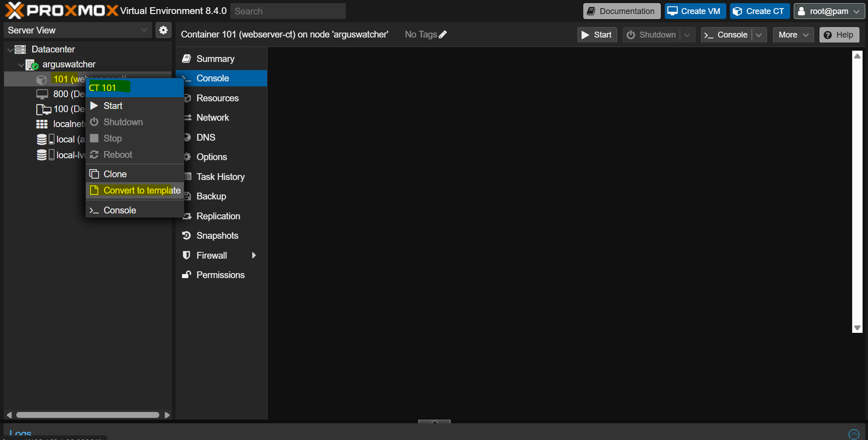
Task: Click the Help question mark icon
Action: (x=828, y=35)
